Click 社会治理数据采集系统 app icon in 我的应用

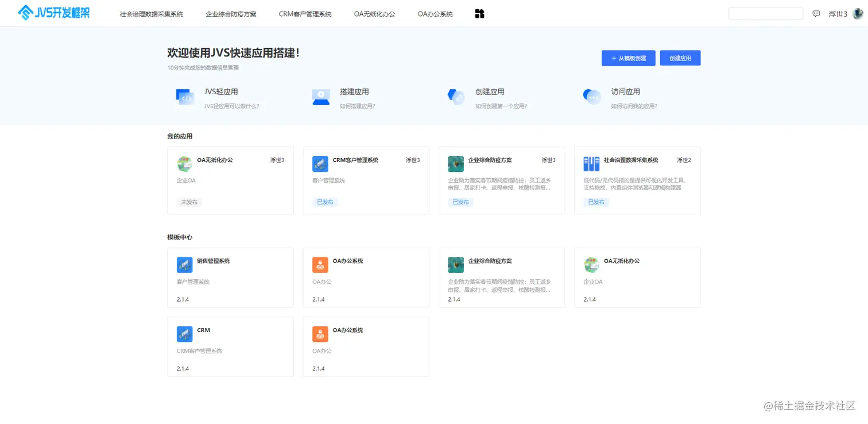click(x=591, y=164)
